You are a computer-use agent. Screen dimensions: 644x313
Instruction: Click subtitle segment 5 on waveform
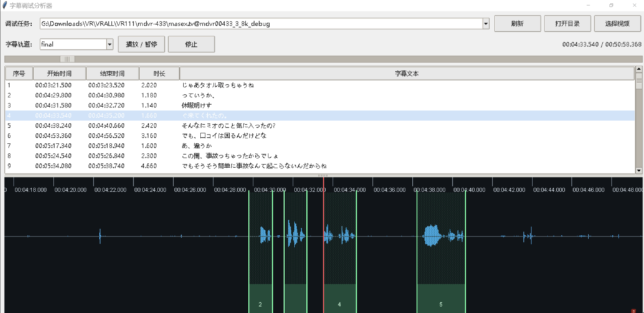pyautogui.click(x=441, y=251)
